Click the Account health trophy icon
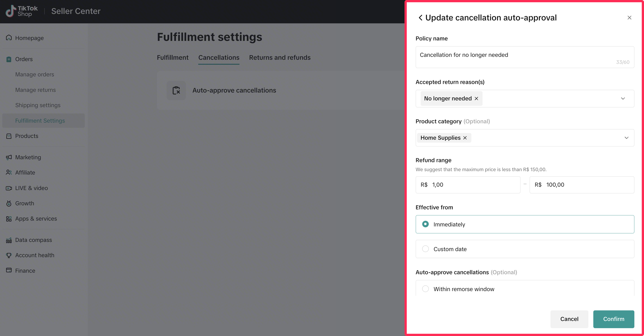 [9, 255]
